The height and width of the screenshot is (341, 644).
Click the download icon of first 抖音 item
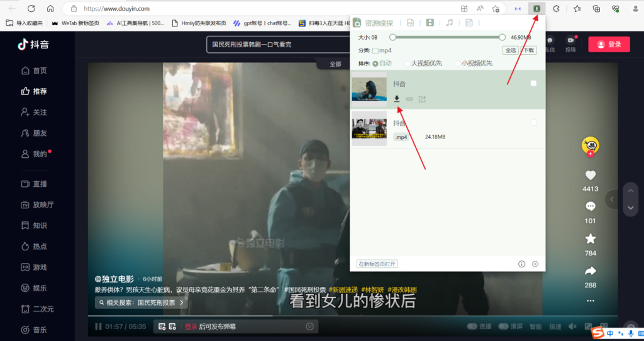click(x=397, y=99)
